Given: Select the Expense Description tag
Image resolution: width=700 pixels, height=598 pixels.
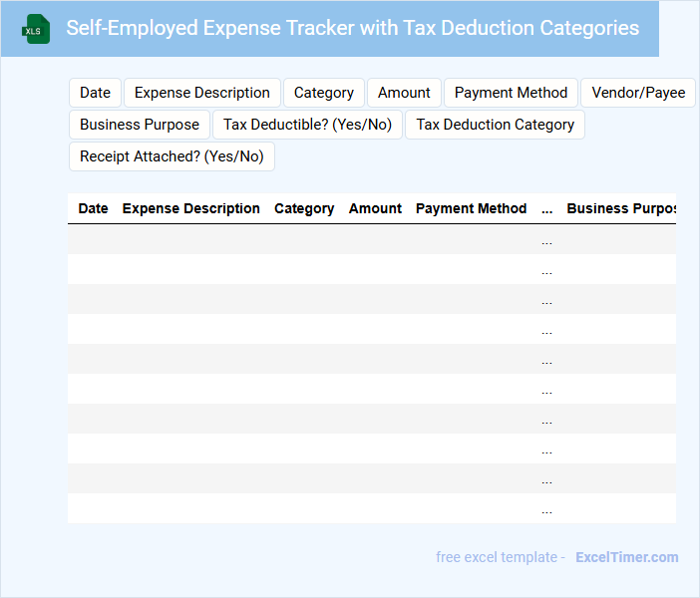Looking at the screenshot, I should point(202,93).
